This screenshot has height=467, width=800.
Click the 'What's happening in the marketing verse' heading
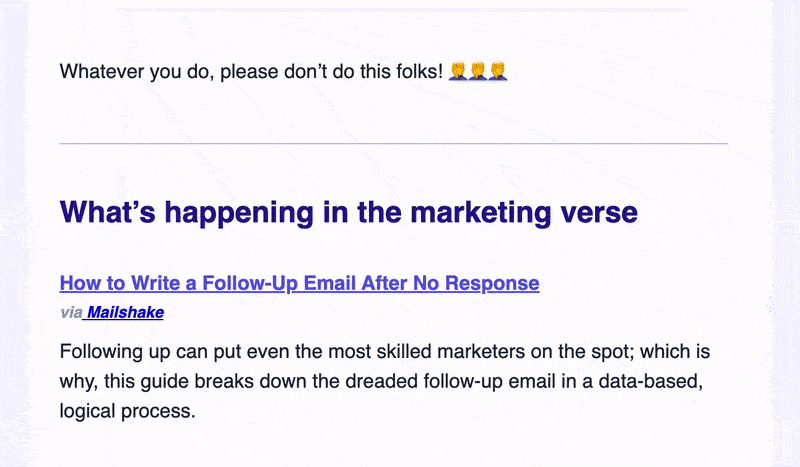(x=348, y=212)
